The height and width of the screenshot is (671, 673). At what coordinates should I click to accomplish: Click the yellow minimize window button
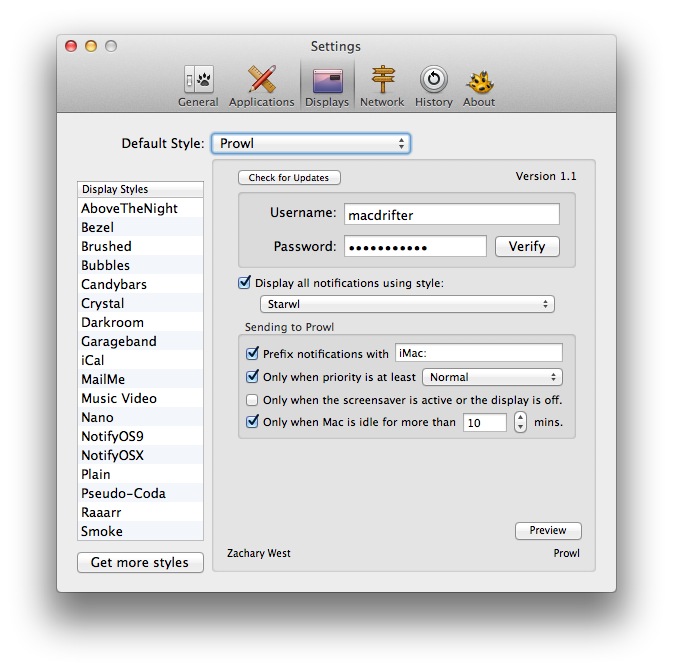pyautogui.click(x=91, y=46)
